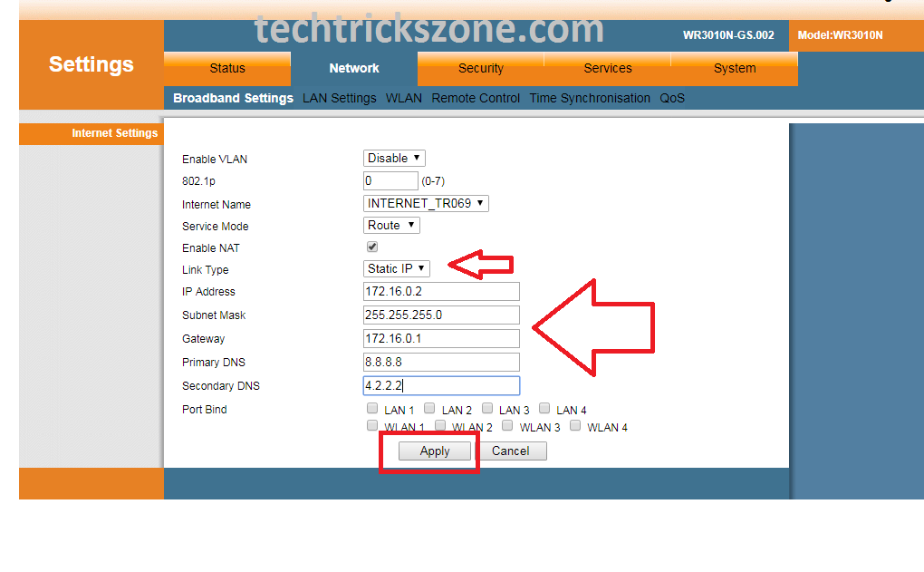This screenshot has height=572, width=924.
Task: Open the Status tab
Action: [x=227, y=69]
